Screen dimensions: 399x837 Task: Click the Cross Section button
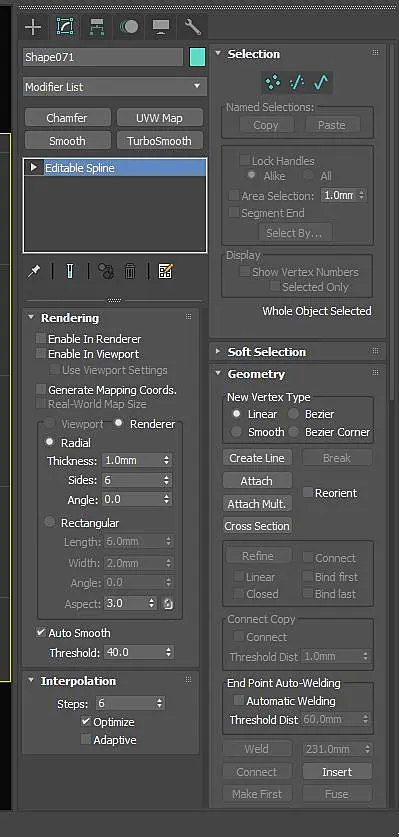click(257, 526)
